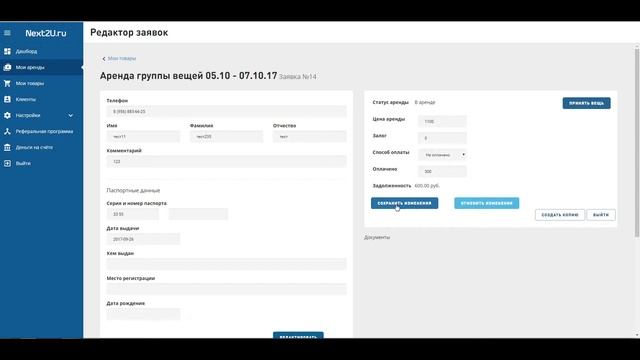The height and width of the screenshot is (360, 640).
Task: Click the Деньги на счёте bank icon
Action: click(7, 147)
